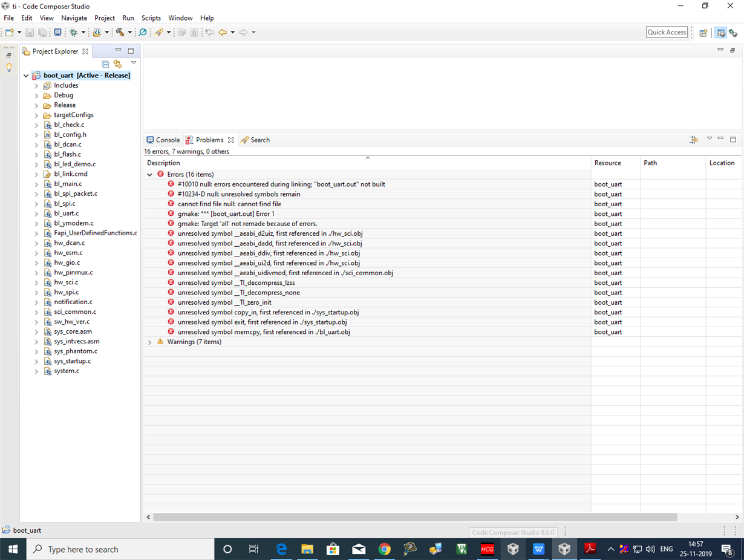Viewport: 744px width, 560px height.
Task: Open the Window menu
Action: 180,18
